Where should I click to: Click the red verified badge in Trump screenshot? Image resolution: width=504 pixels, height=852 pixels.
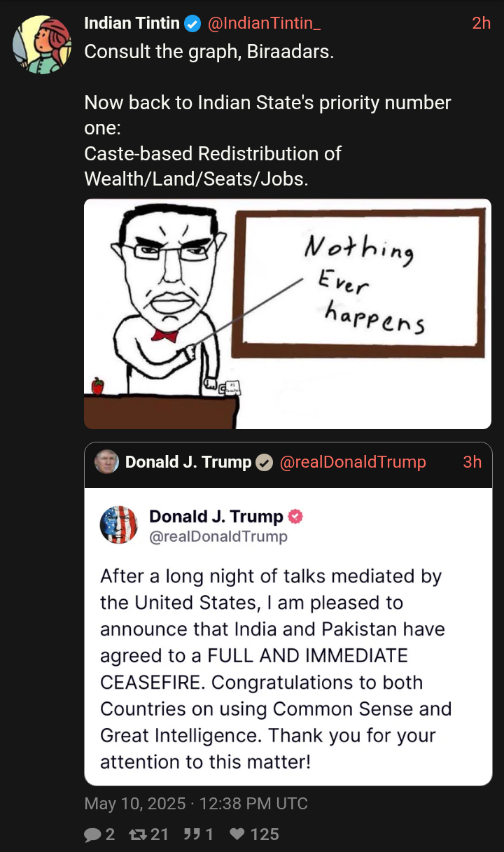(x=296, y=517)
